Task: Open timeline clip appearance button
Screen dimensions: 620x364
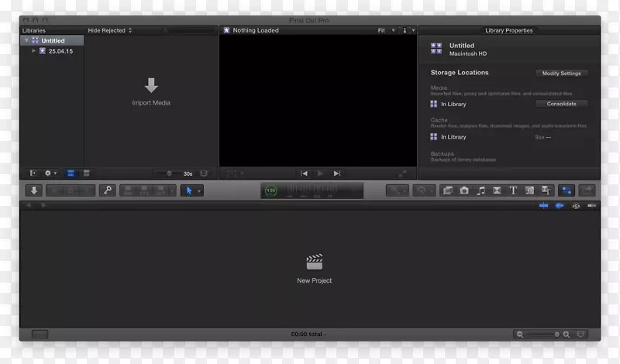Action: 580,335
